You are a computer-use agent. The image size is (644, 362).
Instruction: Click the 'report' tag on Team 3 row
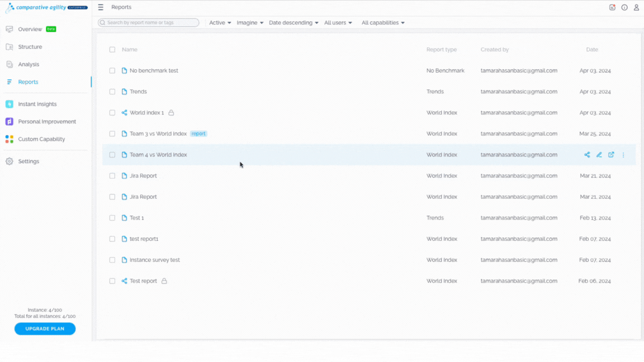coord(198,134)
